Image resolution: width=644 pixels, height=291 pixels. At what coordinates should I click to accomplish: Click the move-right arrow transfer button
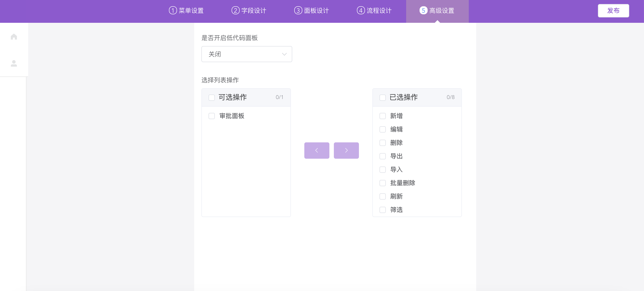coord(346,150)
